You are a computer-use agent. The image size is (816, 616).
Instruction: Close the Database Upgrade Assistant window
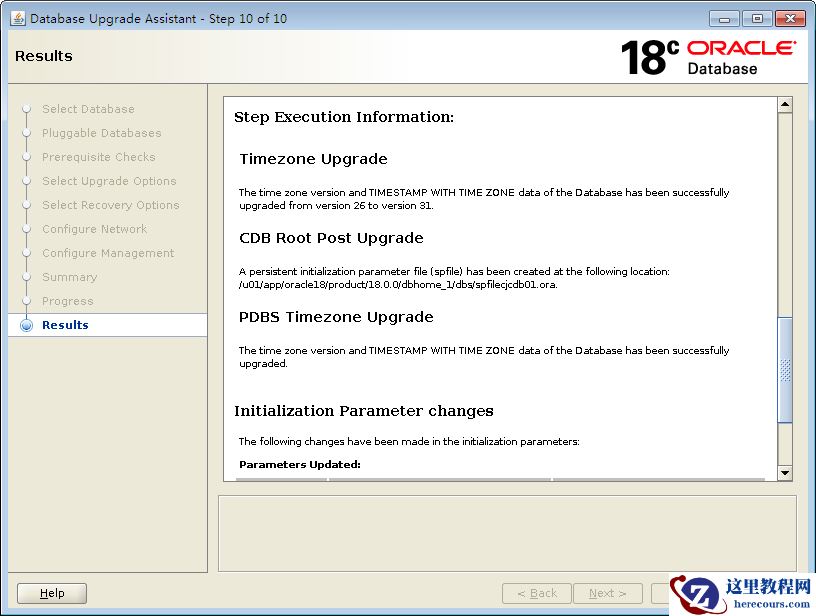point(790,19)
